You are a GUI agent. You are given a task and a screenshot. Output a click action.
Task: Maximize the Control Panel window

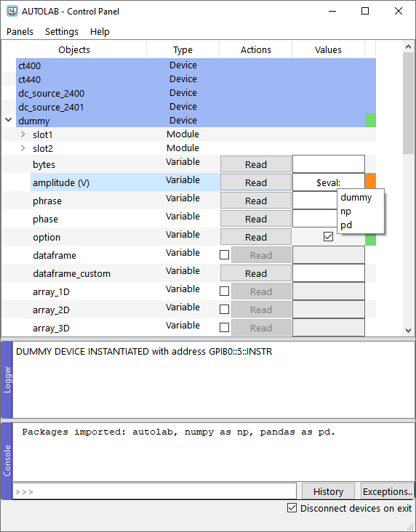(x=365, y=11)
